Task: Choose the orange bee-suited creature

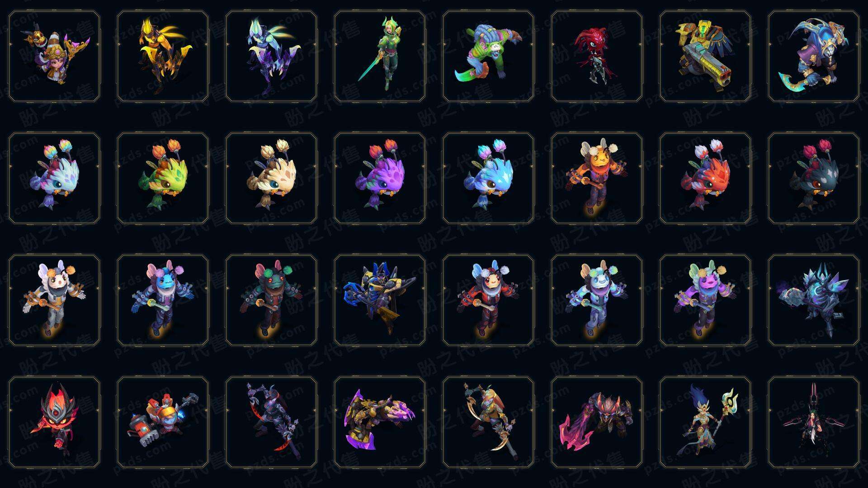Action: point(596,178)
